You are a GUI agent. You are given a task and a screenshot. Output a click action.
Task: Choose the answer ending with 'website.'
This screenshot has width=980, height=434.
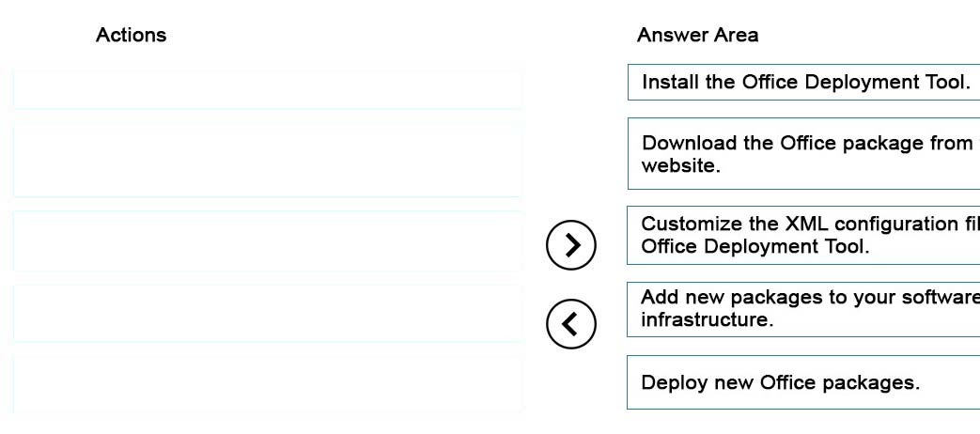(803, 154)
